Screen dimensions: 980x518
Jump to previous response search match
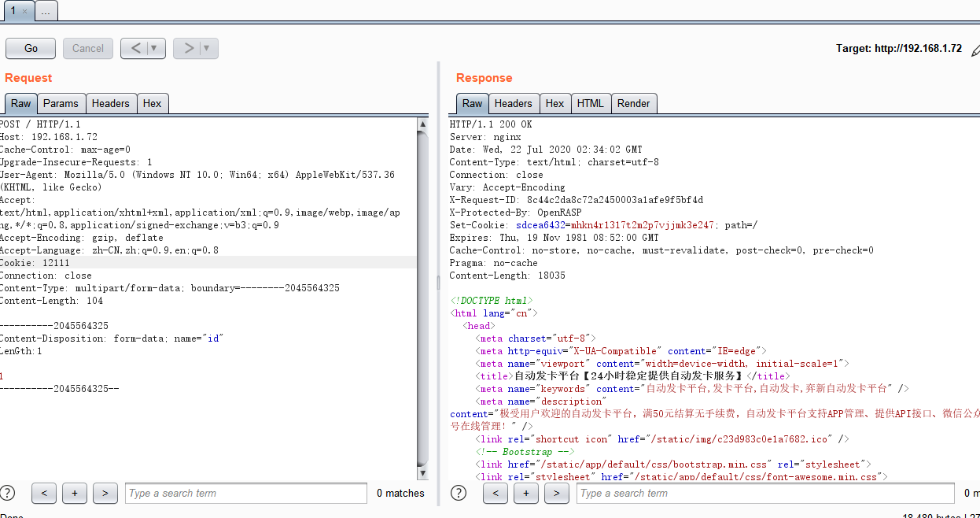click(495, 493)
